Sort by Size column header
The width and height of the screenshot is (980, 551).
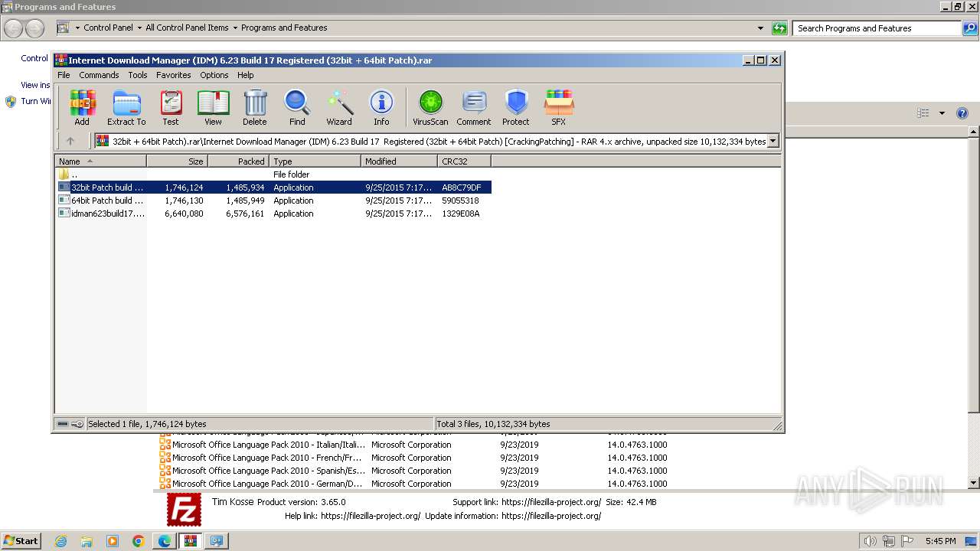(177, 161)
